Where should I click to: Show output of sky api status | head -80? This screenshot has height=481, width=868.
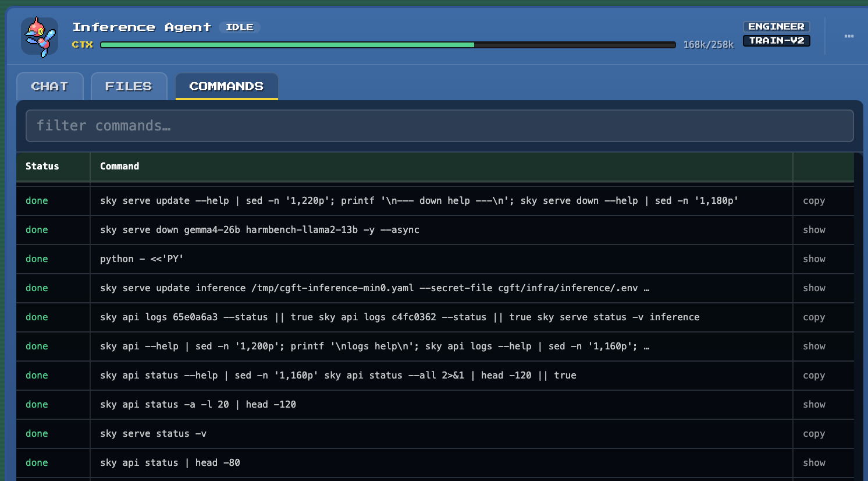tap(814, 463)
